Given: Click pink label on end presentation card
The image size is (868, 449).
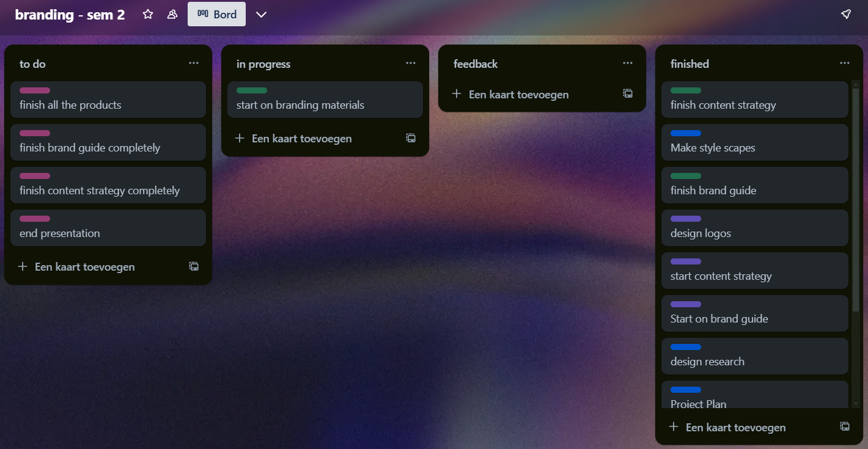Looking at the screenshot, I should tap(35, 219).
